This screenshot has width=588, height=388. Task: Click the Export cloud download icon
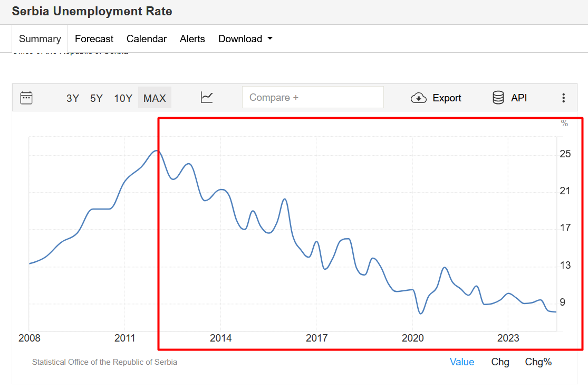tap(419, 98)
